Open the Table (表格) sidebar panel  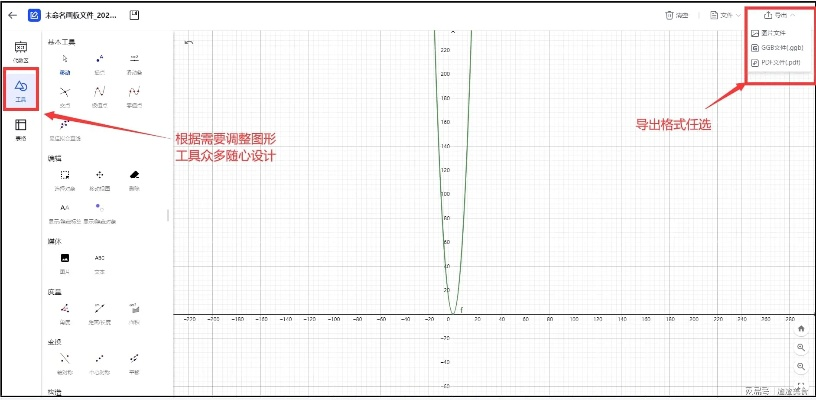point(20,128)
